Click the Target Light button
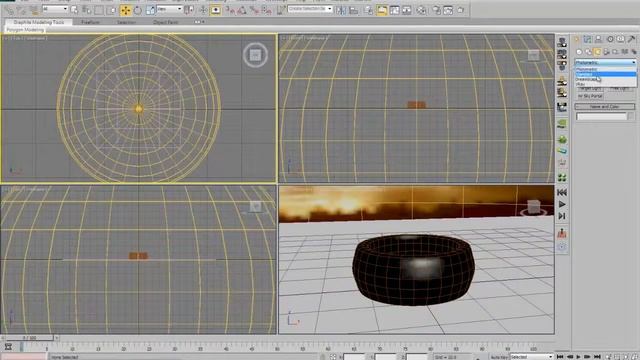This screenshot has height=360, width=640. (590, 89)
